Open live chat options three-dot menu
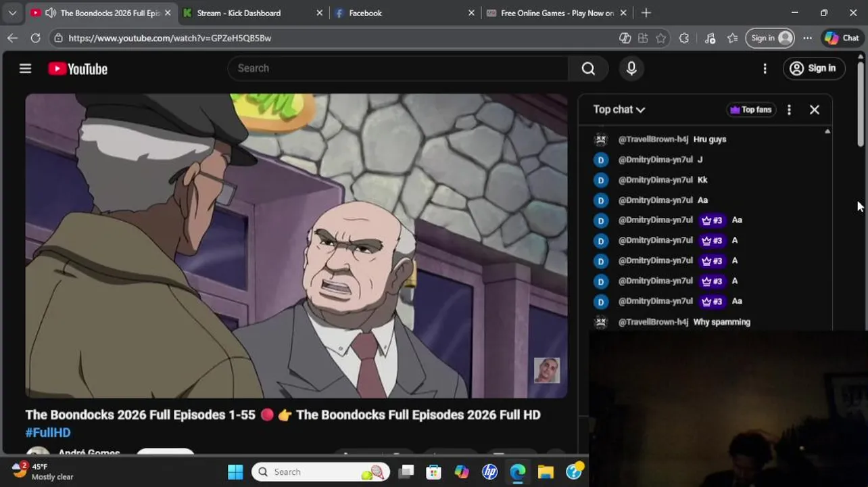 [x=789, y=110]
